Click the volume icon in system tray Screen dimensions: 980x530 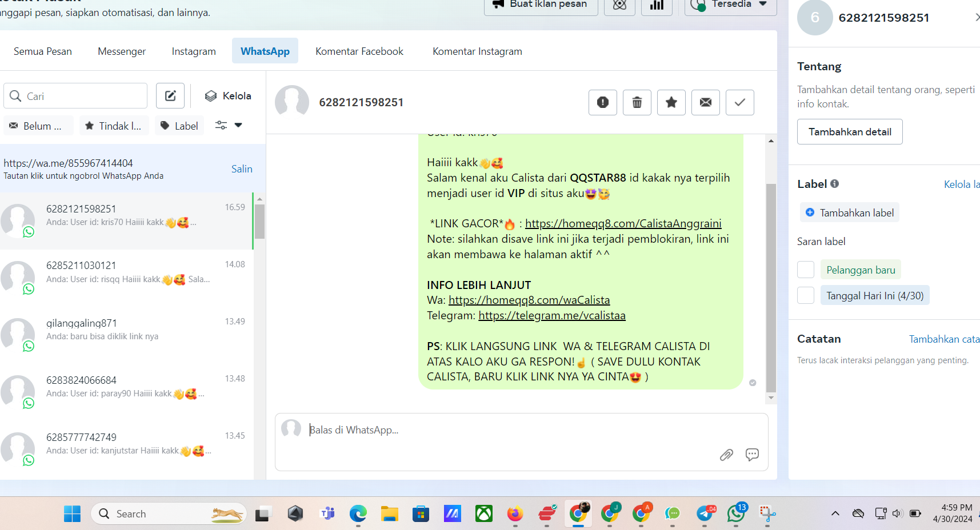coord(897,513)
